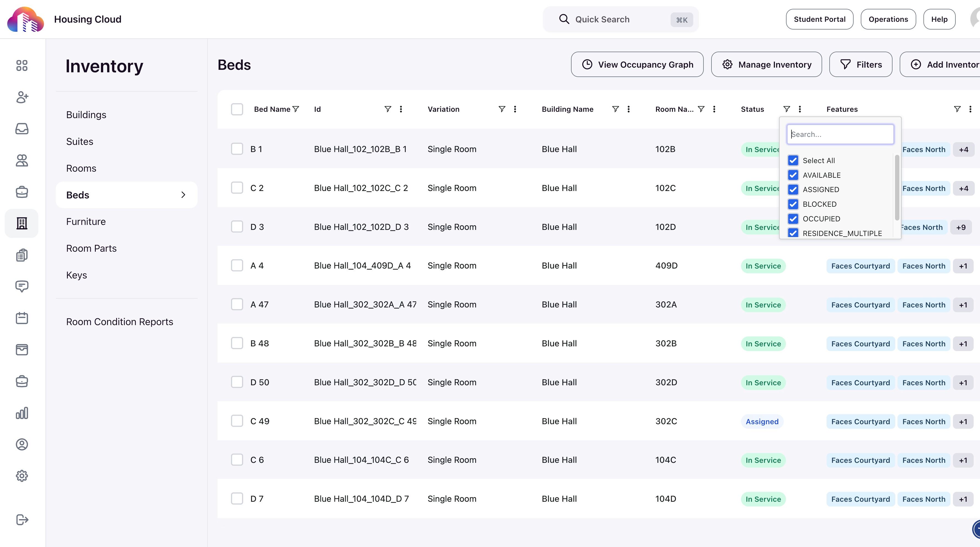Viewport: 980px width, 547px height.
Task: Go to Buildings in Inventory menu
Action: [x=86, y=115]
